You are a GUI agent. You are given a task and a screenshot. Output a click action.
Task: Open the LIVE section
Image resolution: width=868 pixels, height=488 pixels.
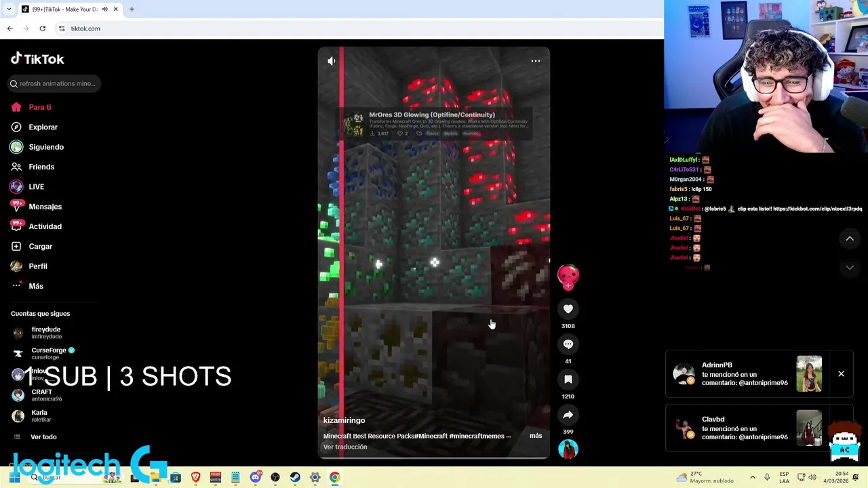pyautogui.click(x=27, y=186)
